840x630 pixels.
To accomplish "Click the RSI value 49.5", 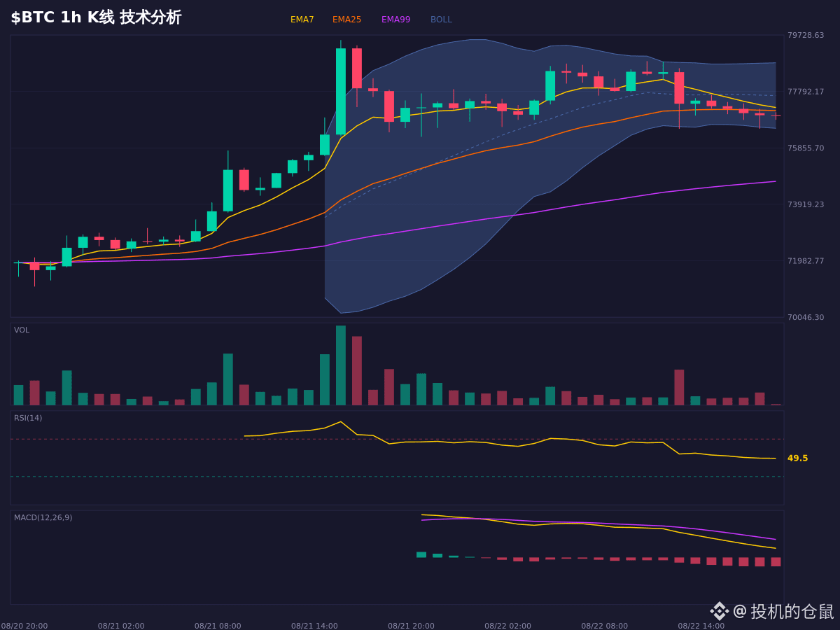I will click(797, 458).
